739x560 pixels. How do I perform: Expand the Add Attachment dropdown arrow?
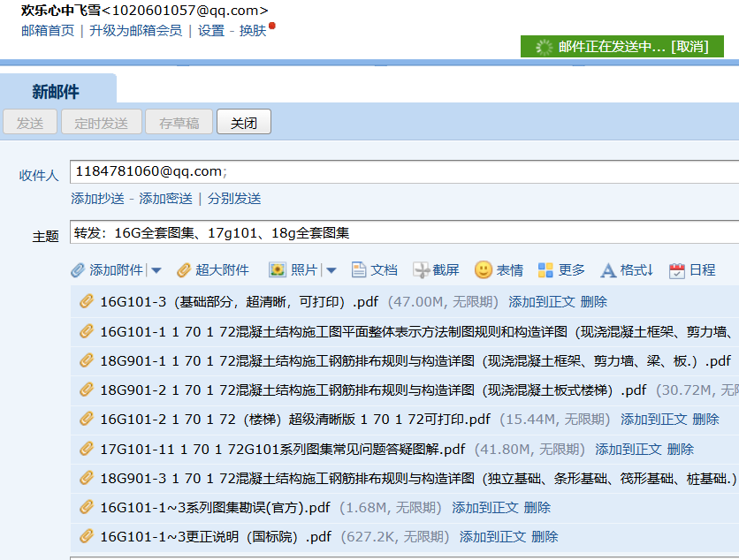[156, 270]
